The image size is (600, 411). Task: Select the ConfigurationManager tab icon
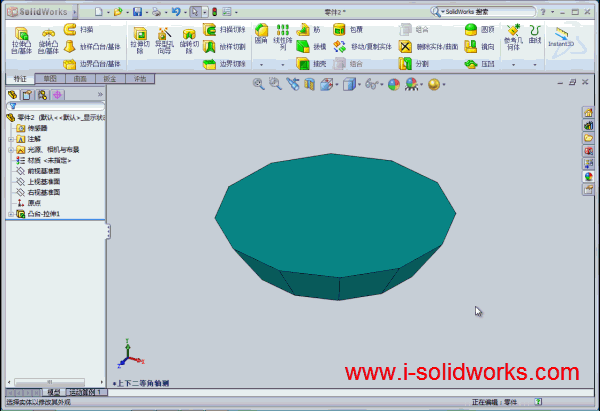pos(42,95)
